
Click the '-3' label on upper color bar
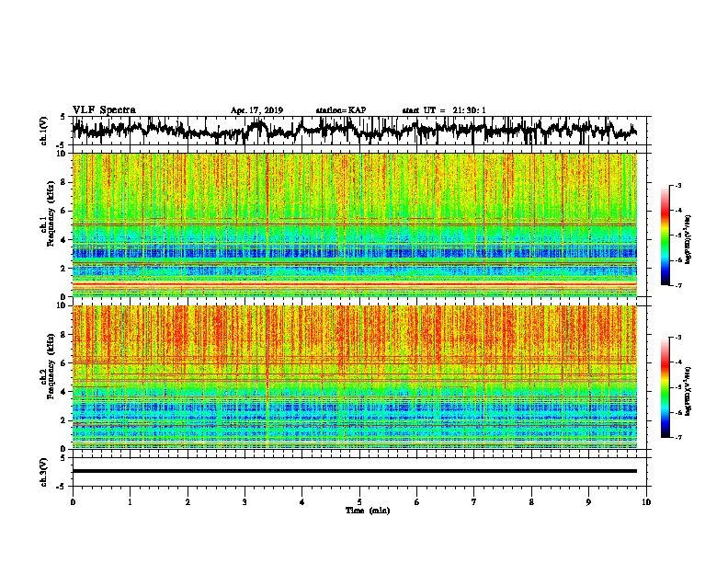click(x=677, y=185)
